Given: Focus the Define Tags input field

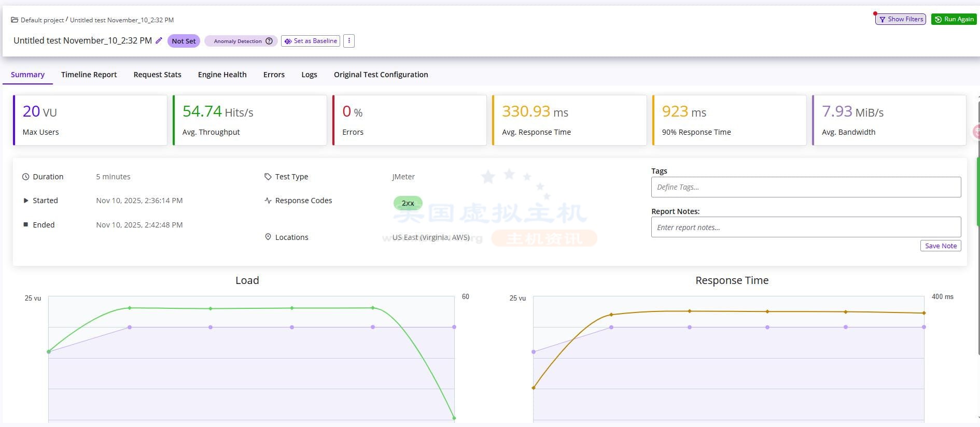Looking at the screenshot, I should point(805,187).
